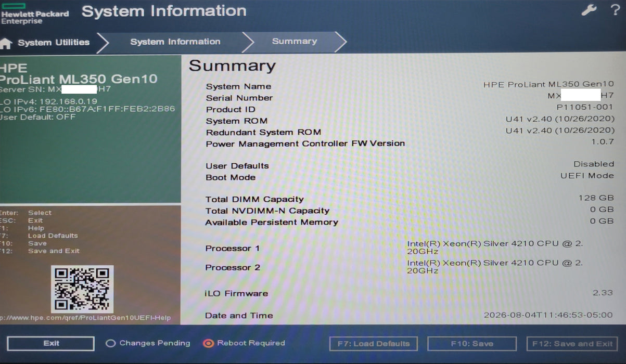
Task: Select the Date and Time value
Action: (x=548, y=315)
